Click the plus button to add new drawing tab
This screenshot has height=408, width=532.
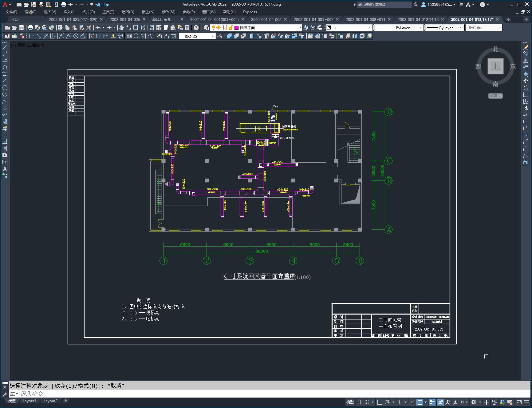(508, 19)
